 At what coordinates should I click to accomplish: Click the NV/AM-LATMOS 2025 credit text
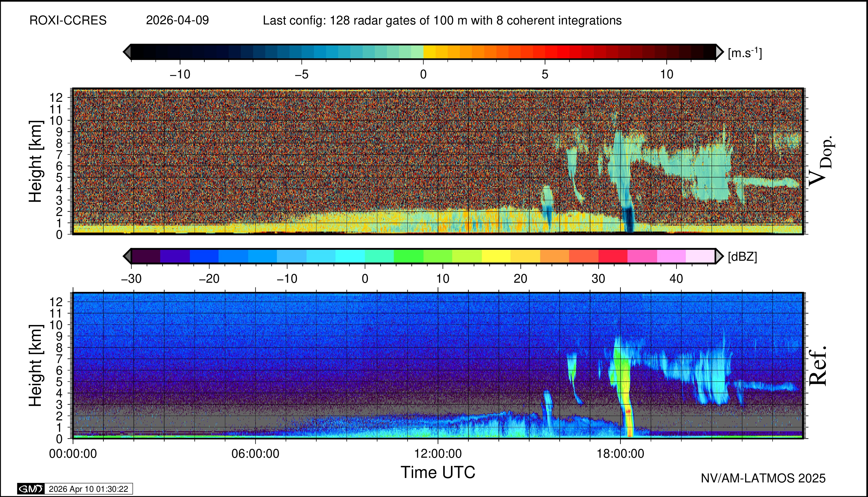click(763, 478)
